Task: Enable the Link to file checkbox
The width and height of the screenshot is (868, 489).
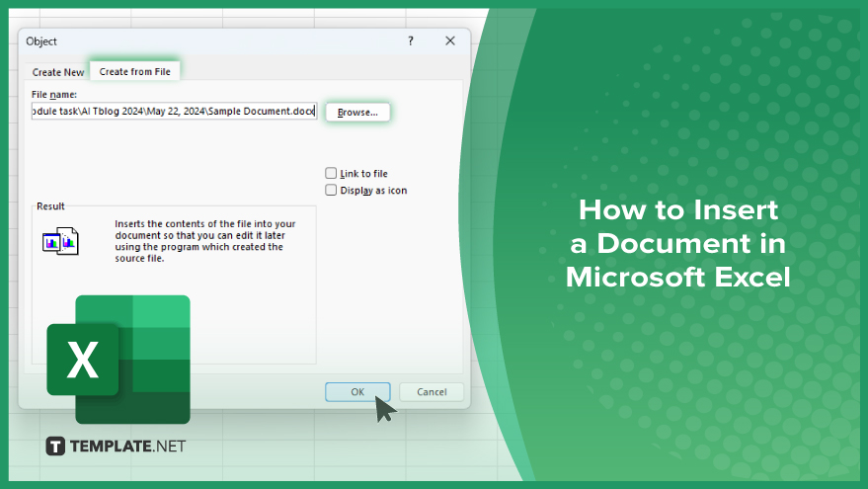Action: (331, 173)
